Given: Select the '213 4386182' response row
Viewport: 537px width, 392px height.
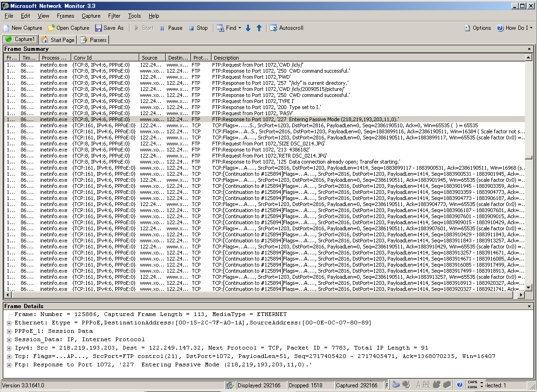Looking at the screenshot, I should pos(264,150).
